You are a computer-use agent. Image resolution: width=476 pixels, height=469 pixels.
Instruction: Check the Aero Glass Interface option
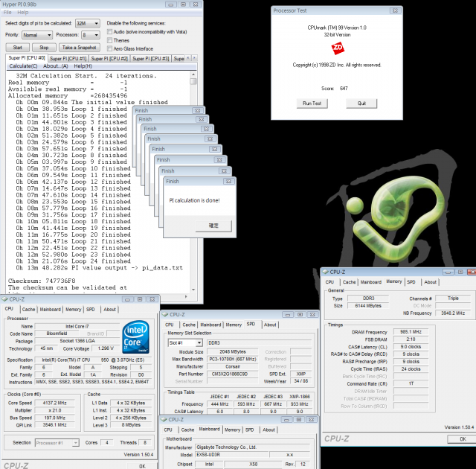109,48
